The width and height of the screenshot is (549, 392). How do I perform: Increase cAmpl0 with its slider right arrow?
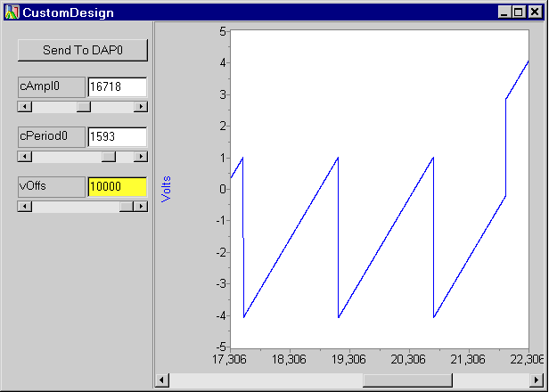coord(141,106)
